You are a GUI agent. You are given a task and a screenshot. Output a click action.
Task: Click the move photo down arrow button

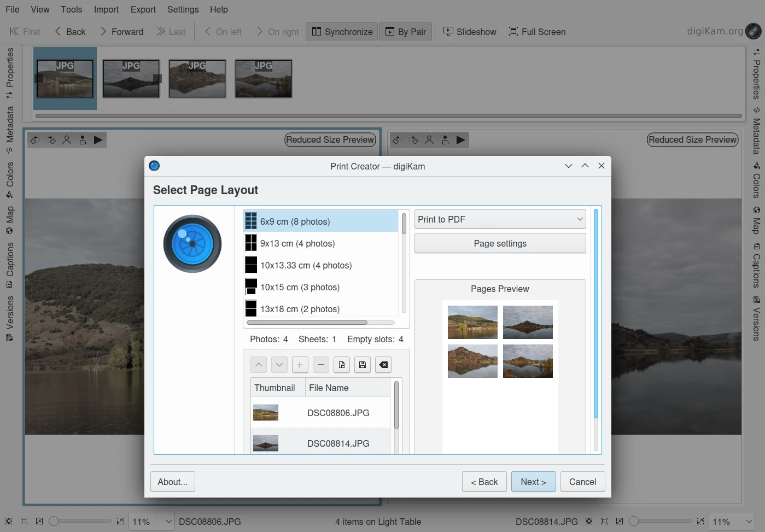click(x=279, y=365)
